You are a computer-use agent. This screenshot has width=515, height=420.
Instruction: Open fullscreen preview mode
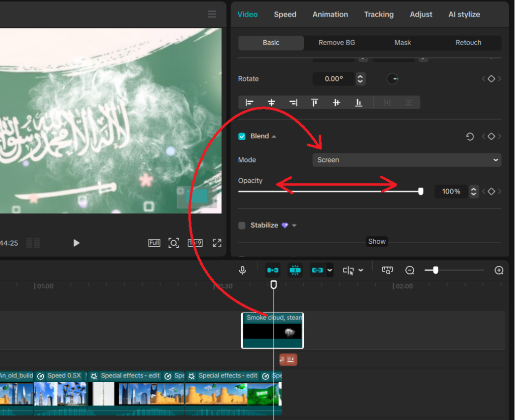[217, 243]
